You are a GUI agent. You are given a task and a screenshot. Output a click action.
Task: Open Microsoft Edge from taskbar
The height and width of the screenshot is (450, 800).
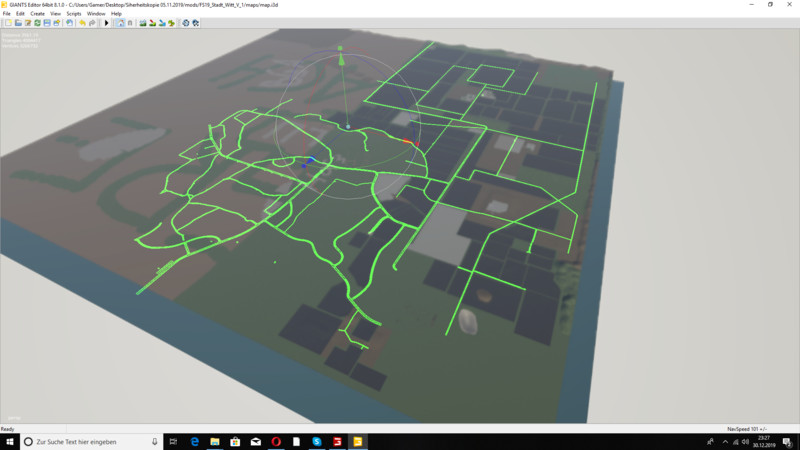(x=195, y=441)
